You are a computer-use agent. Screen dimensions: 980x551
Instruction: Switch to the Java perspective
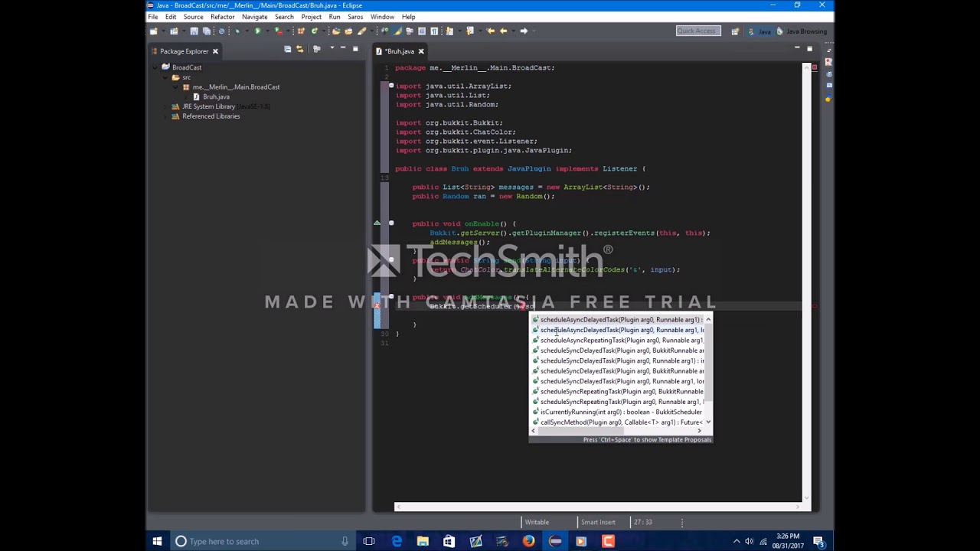[x=760, y=31]
